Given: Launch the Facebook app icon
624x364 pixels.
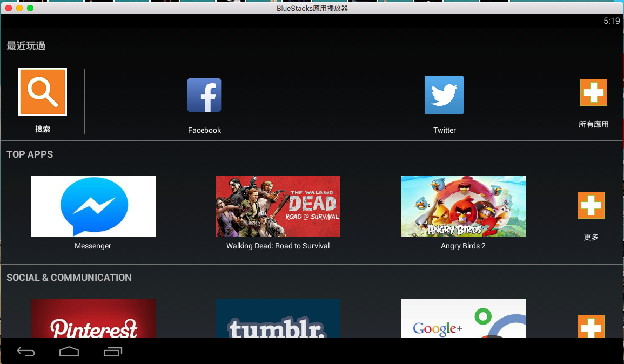Looking at the screenshot, I should [204, 95].
